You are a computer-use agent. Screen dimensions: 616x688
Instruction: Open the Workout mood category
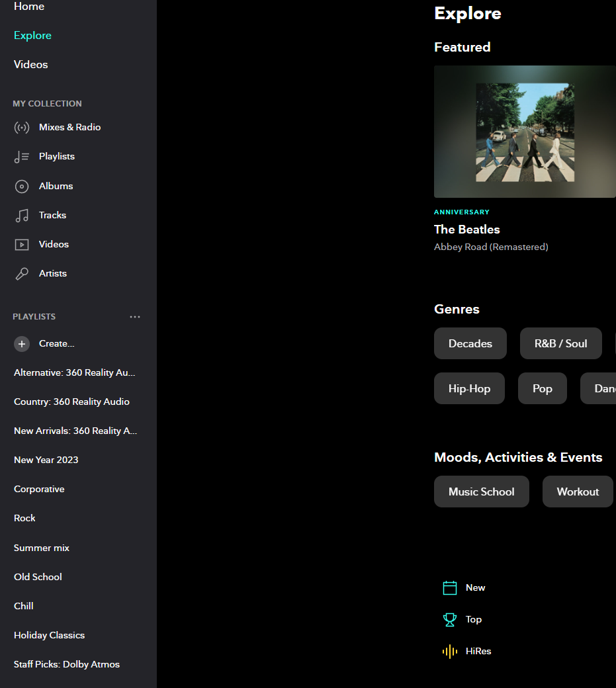pyautogui.click(x=578, y=492)
